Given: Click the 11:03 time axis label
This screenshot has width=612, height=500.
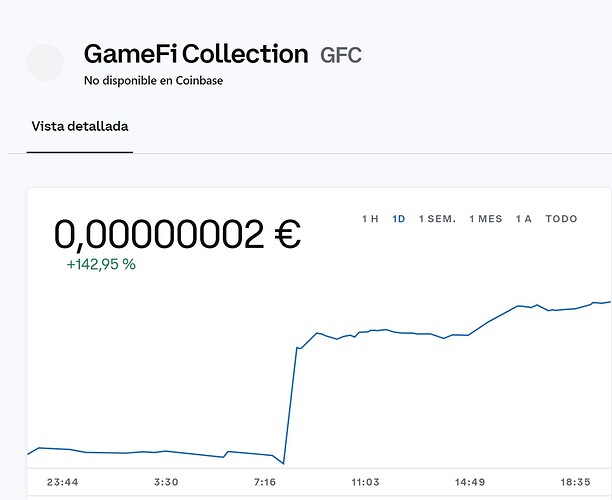Looking at the screenshot, I should (x=365, y=482).
